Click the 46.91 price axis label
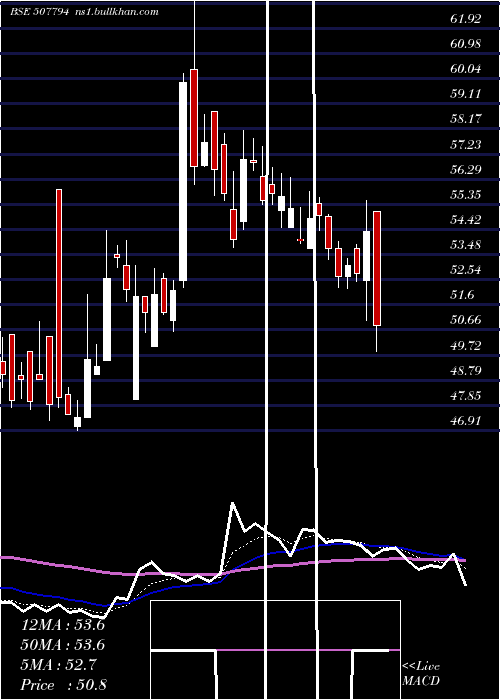The width and height of the screenshot is (500, 700). click(465, 420)
